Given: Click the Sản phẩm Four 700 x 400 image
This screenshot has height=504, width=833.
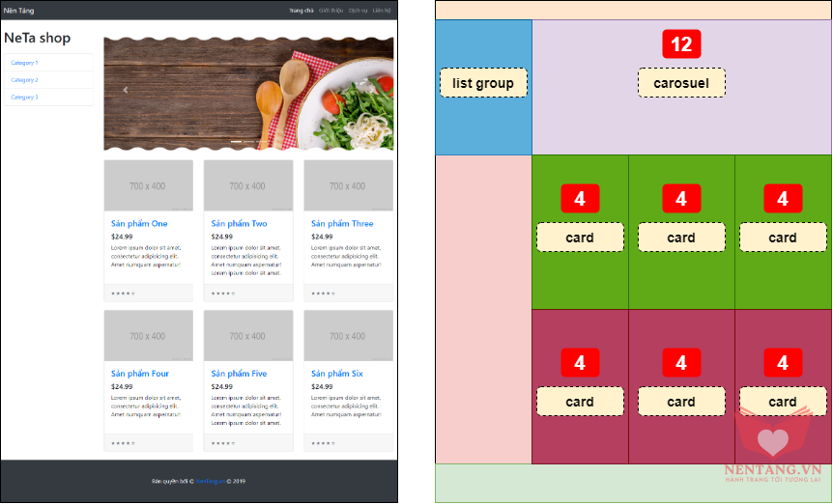Looking at the screenshot, I should coord(148,336).
